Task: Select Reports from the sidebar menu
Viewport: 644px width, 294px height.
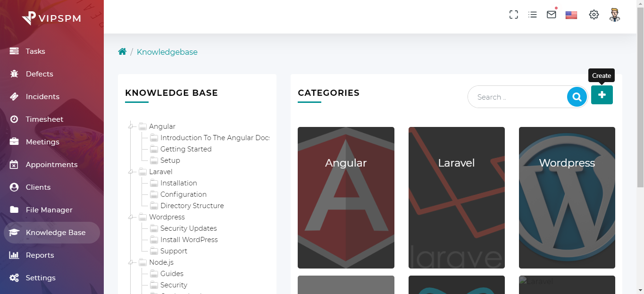Action: tap(40, 255)
